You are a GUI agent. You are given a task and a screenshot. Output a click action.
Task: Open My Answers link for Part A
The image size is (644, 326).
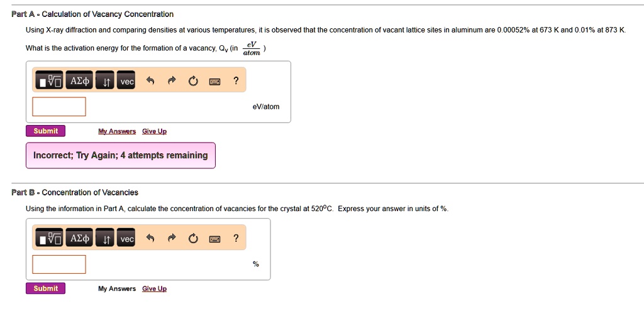click(x=117, y=131)
